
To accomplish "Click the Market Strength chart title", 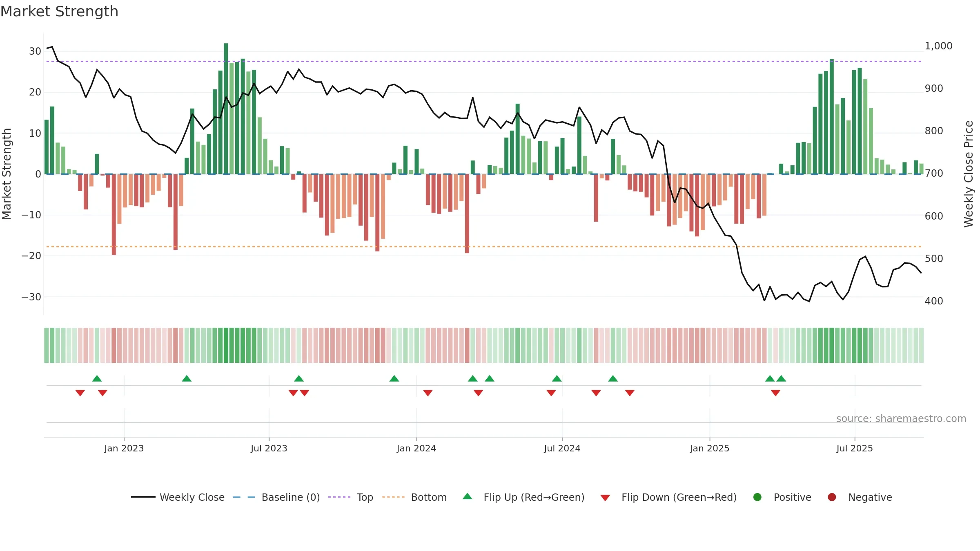I will click(59, 11).
